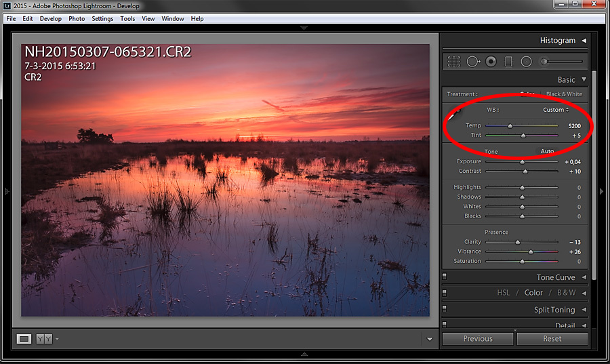
Task: Select the HSL tab label
Action: pyautogui.click(x=503, y=293)
